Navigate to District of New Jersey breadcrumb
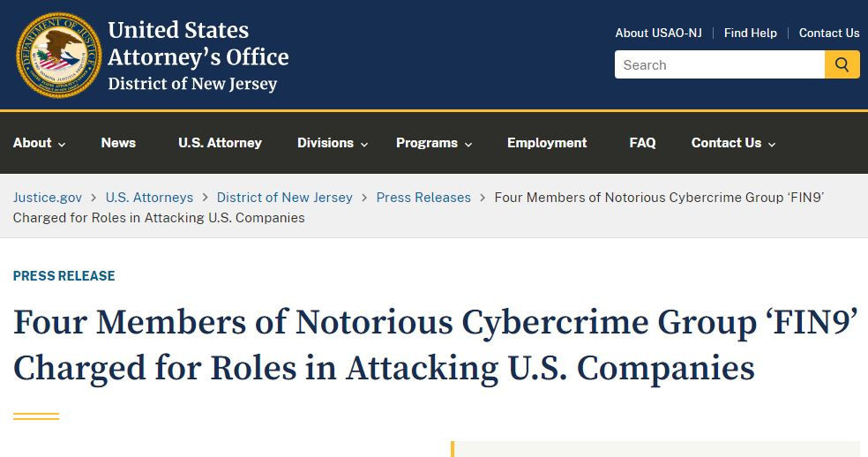 (x=284, y=198)
